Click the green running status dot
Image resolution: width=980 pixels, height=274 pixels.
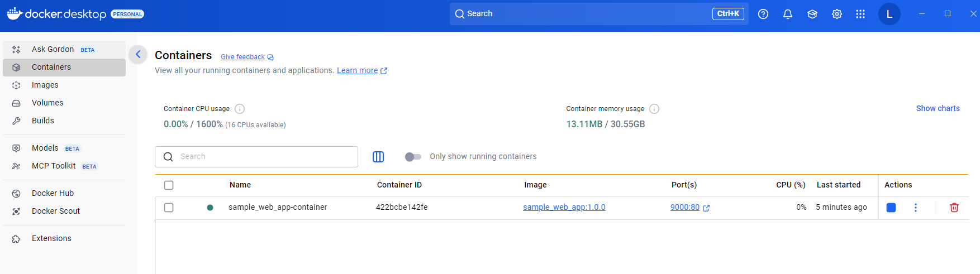click(x=210, y=208)
